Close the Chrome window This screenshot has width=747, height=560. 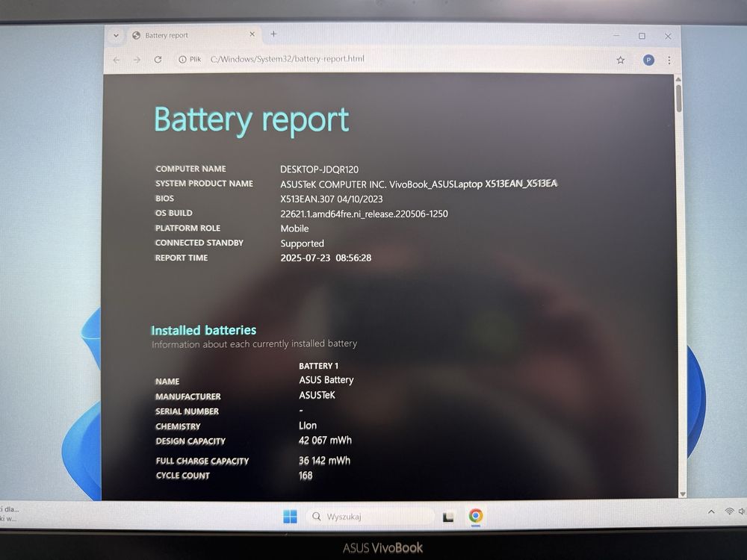coord(668,36)
